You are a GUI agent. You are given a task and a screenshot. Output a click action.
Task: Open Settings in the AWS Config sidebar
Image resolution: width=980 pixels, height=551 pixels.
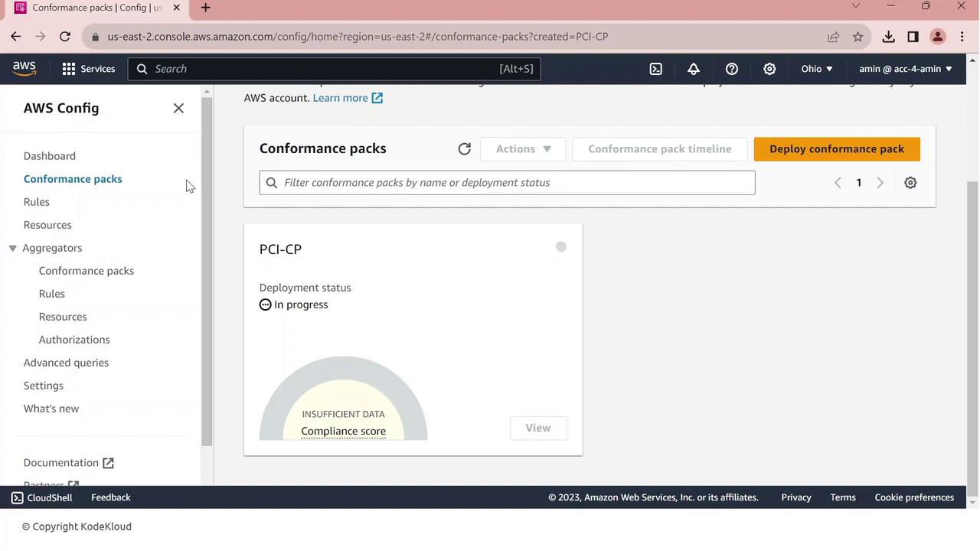pos(44,386)
